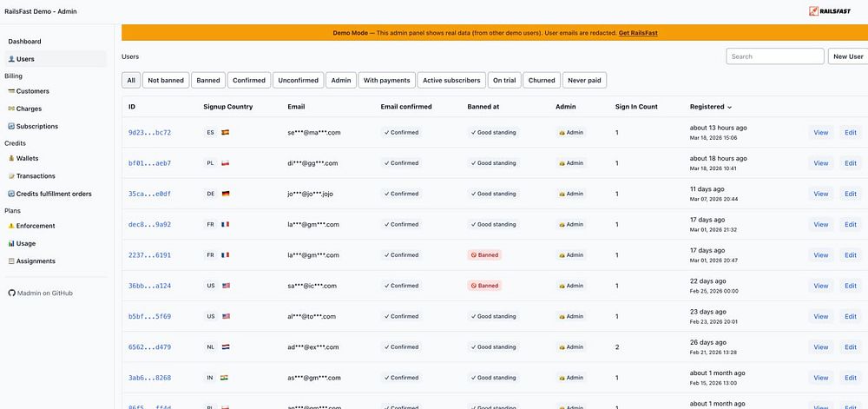Image resolution: width=868 pixels, height=409 pixels.
Task: View the user al***@to***.com
Action: [x=821, y=317]
